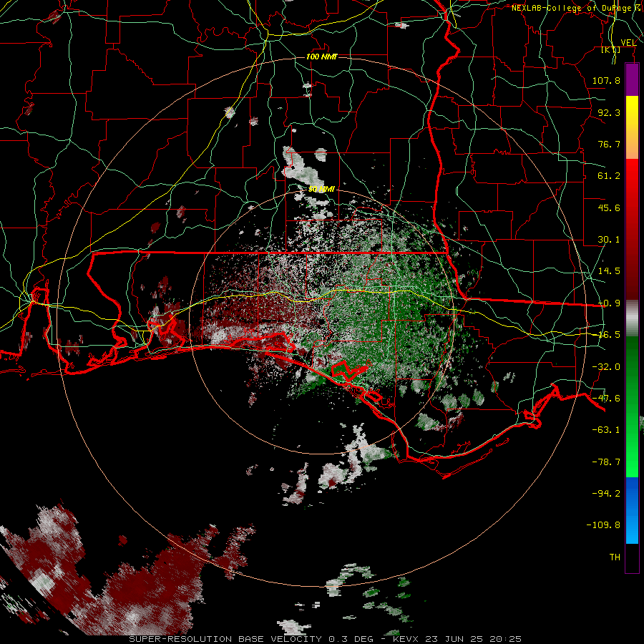Pick the green inbound segment of the color bar
The height and width of the screenshot is (644, 644).
pyautogui.click(x=632, y=406)
